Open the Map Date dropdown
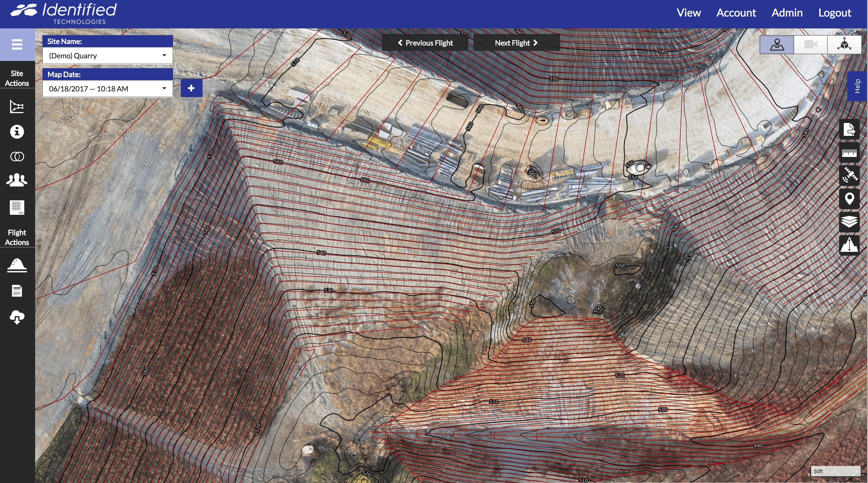Image resolution: width=868 pixels, height=483 pixels. point(107,88)
